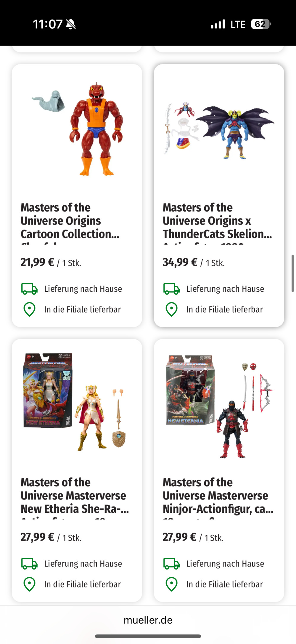
Task: Tap the mueller.de address bar
Action: coord(148,620)
